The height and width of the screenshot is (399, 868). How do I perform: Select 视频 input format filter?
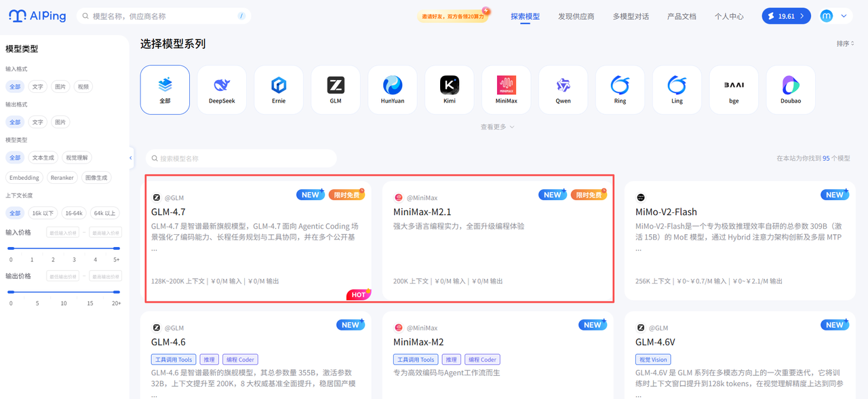83,87
